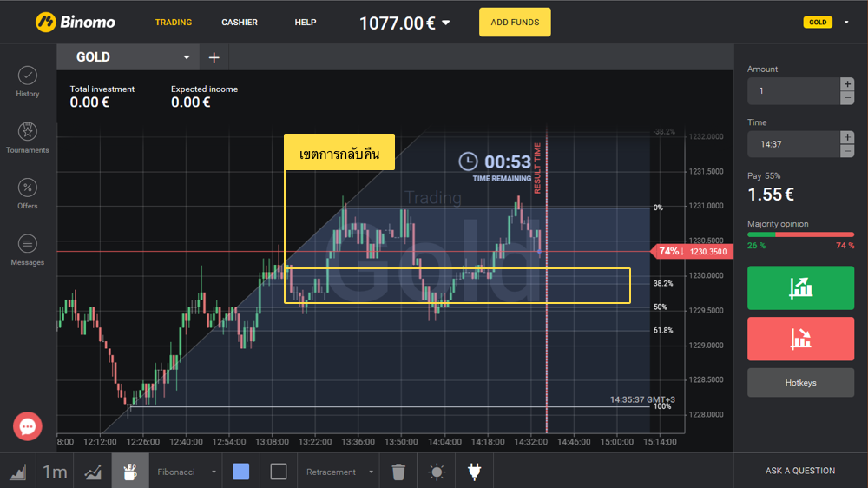Go to the CASHIER menu
Viewport: 868px width, 488px height.
240,23
